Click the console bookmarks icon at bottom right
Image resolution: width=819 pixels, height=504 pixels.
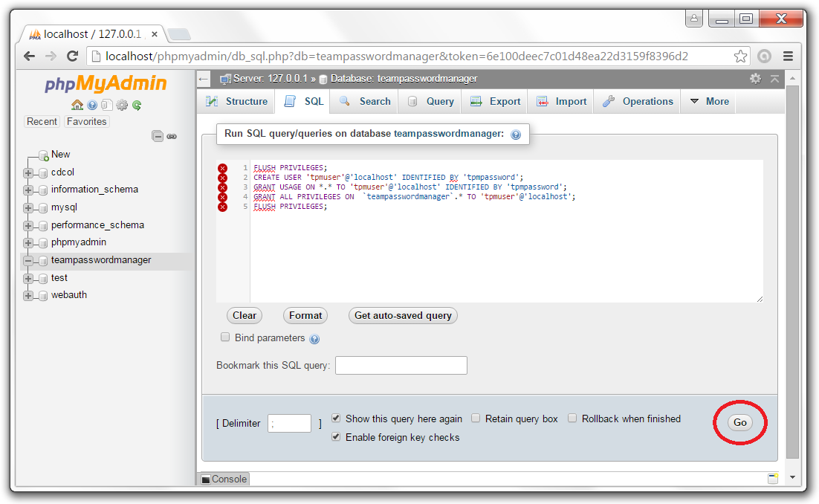click(x=773, y=479)
